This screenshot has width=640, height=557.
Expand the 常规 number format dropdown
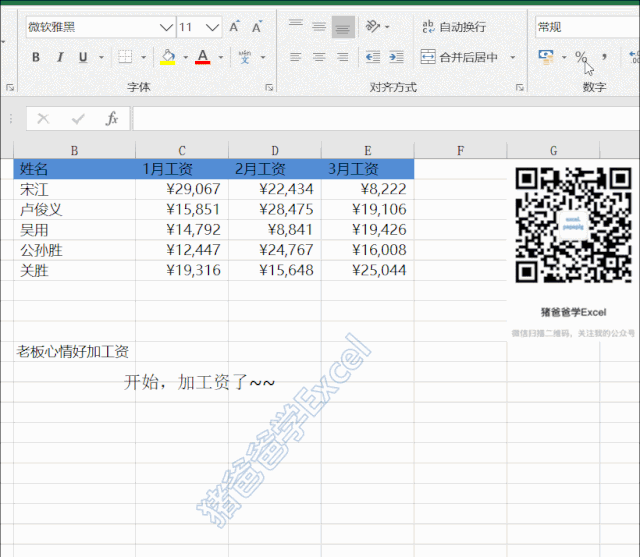pos(587,27)
